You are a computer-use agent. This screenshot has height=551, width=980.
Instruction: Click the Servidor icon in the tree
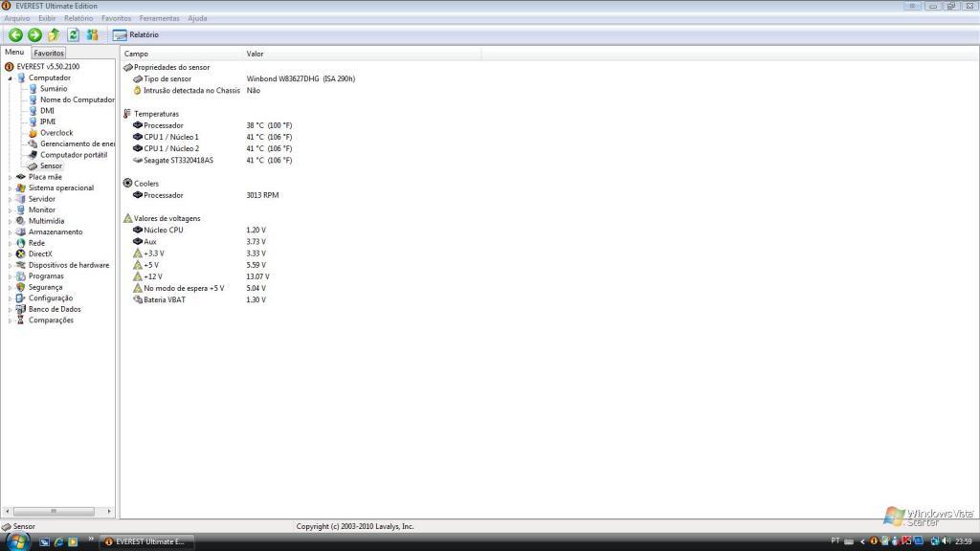(x=21, y=199)
